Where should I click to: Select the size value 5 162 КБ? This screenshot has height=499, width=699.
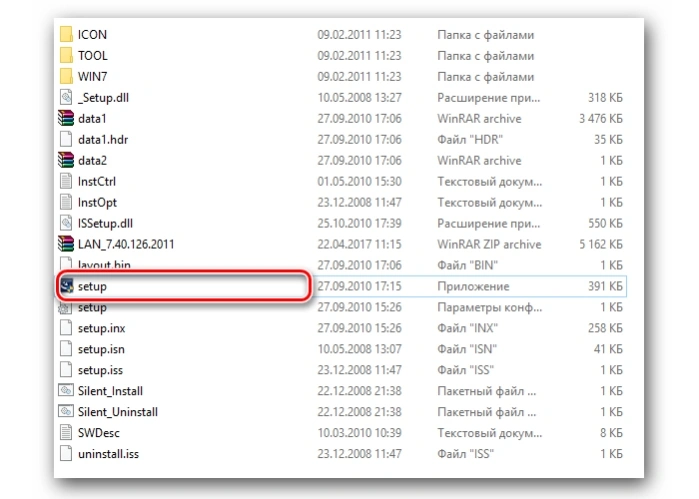601,244
